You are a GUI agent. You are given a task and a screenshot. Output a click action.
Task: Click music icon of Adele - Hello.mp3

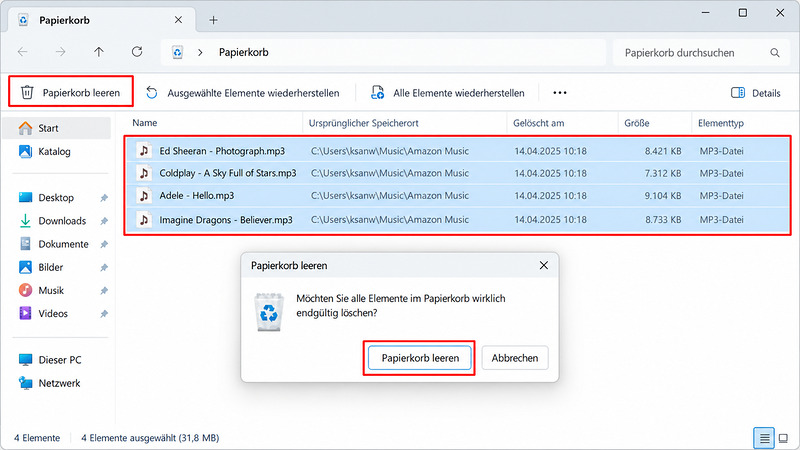(144, 195)
